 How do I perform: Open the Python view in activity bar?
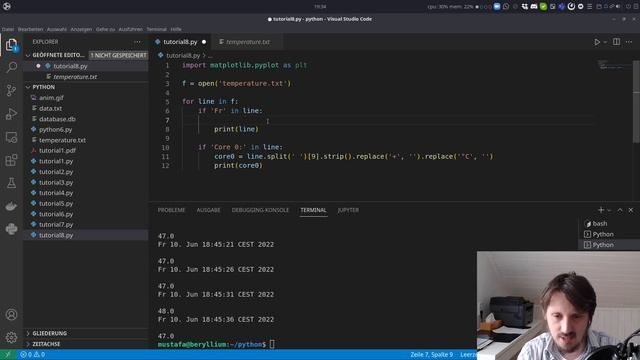point(11,229)
